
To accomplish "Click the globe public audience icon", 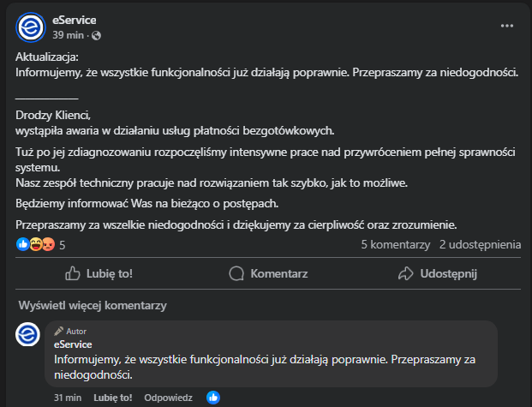I will [x=95, y=35].
